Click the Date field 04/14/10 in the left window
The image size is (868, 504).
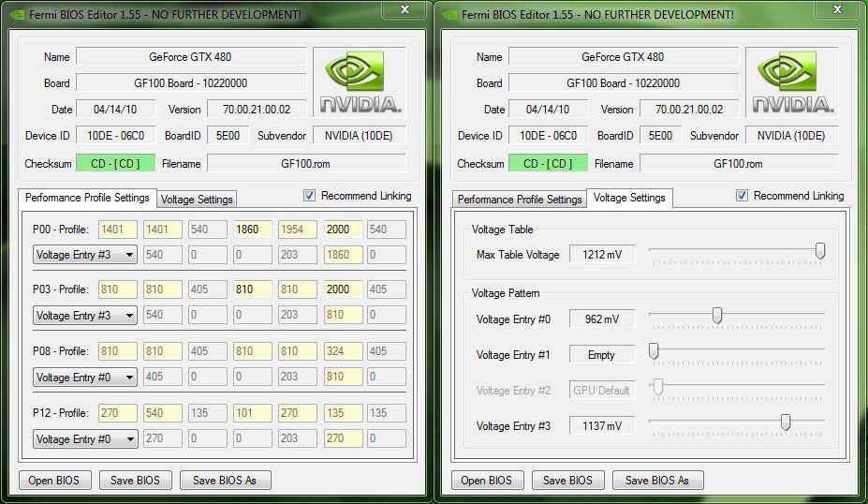(116, 109)
